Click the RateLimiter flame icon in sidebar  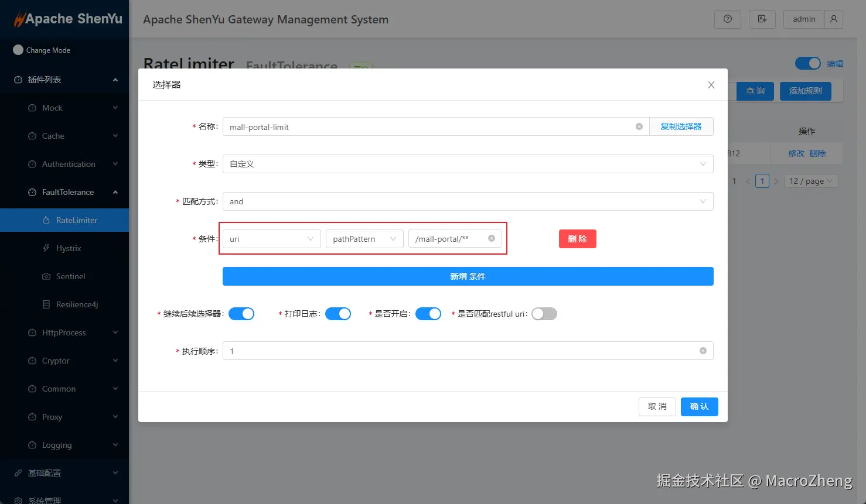tap(46, 220)
